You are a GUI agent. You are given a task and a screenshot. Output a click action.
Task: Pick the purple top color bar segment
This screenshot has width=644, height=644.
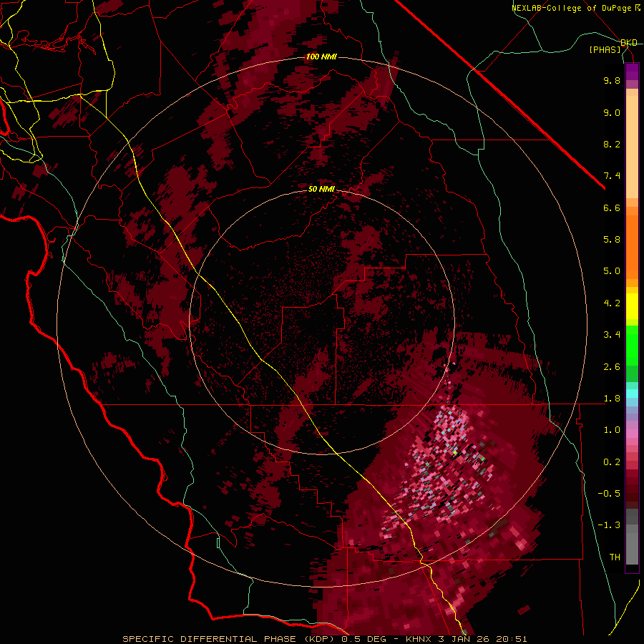632,72
